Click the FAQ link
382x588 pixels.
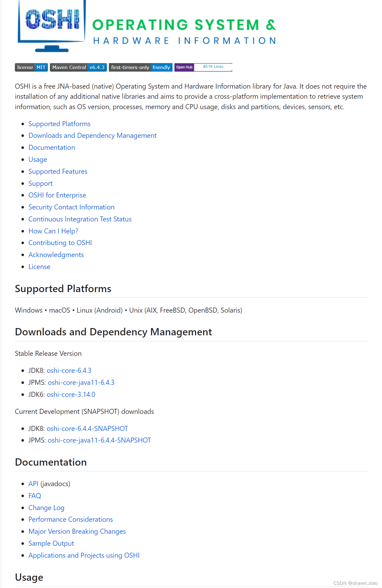click(35, 496)
